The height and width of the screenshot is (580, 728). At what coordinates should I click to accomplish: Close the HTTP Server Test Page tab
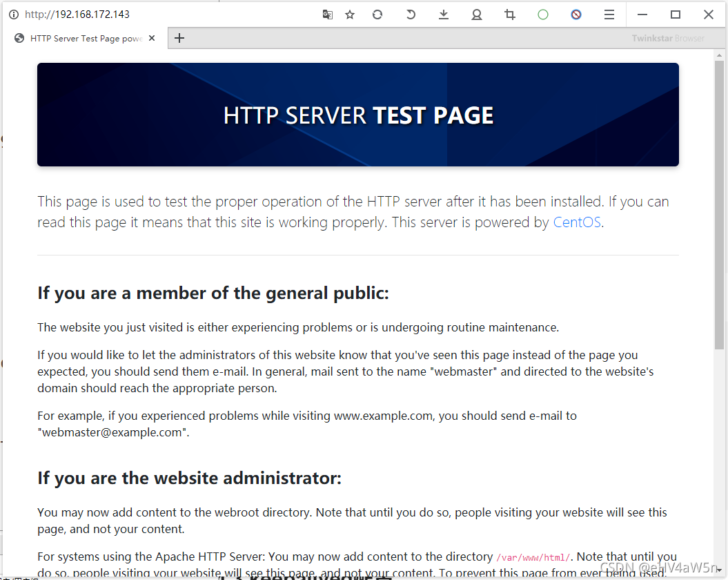[x=152, y=38]
